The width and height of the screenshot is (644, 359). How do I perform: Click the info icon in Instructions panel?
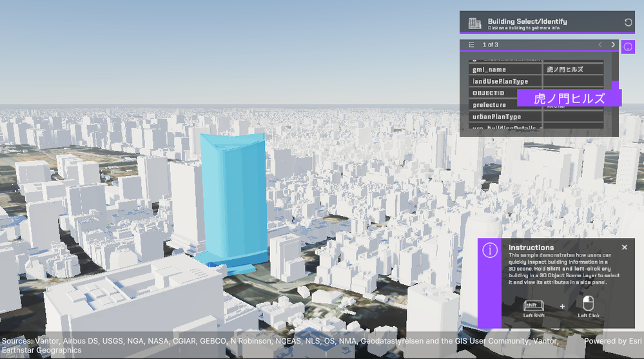(x=490, y=250)
